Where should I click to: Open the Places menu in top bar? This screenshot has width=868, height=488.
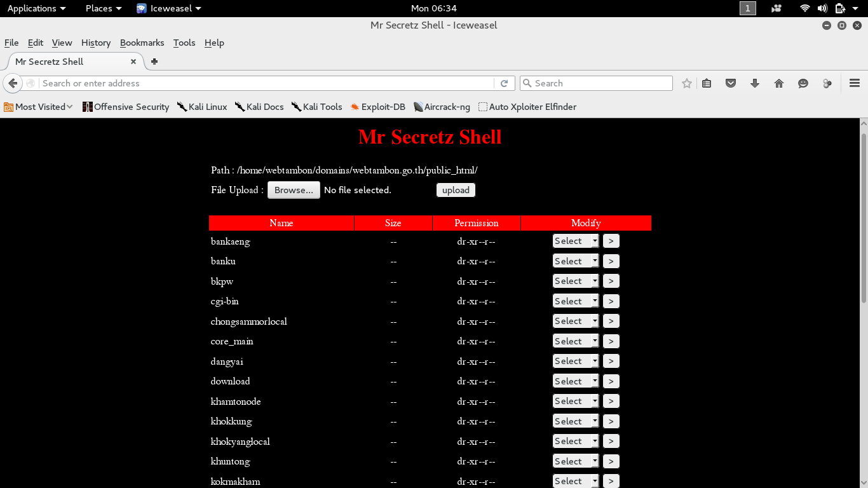click(x=103, y=8)
